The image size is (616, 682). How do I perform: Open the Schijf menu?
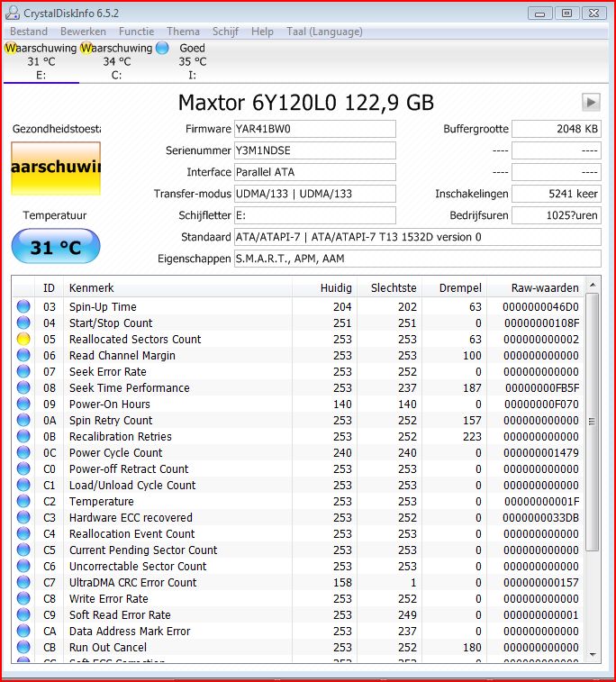click(x=225, y=32)
